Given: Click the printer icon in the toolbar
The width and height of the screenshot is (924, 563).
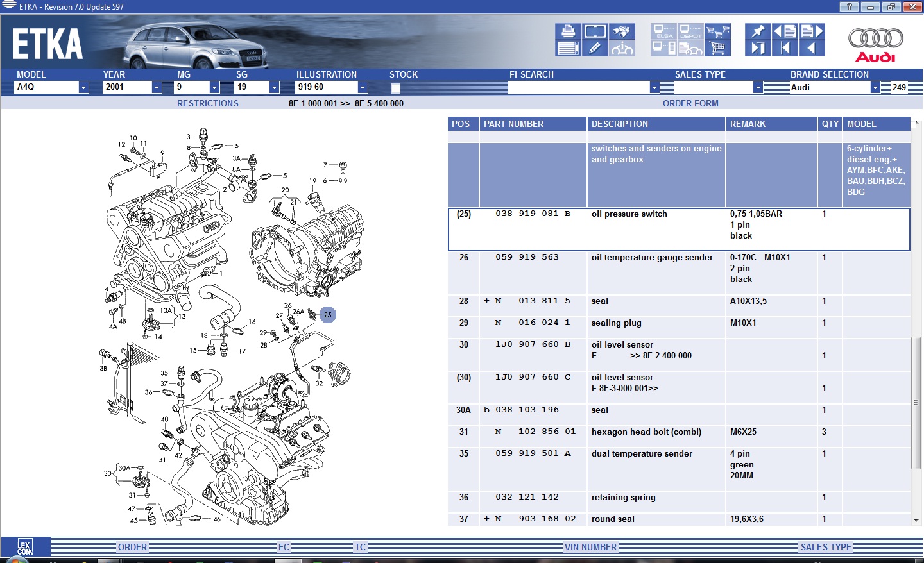Looking at the screenshot, I should coord(568,31).
